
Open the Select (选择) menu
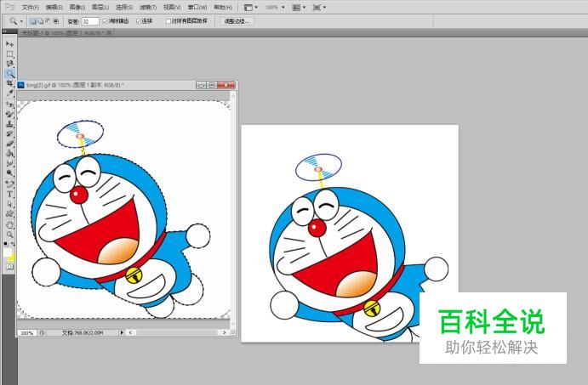tap(124, 7)
